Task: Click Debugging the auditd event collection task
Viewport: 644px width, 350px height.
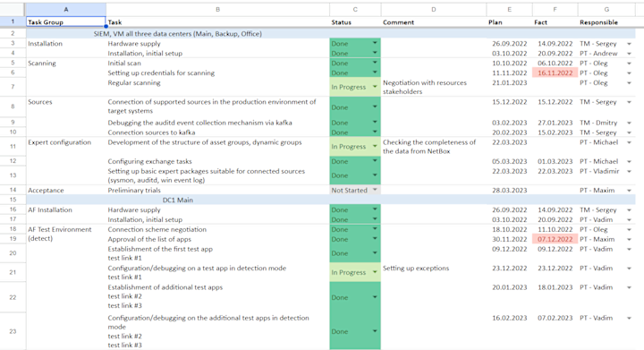Action: (x=199, y=123)
